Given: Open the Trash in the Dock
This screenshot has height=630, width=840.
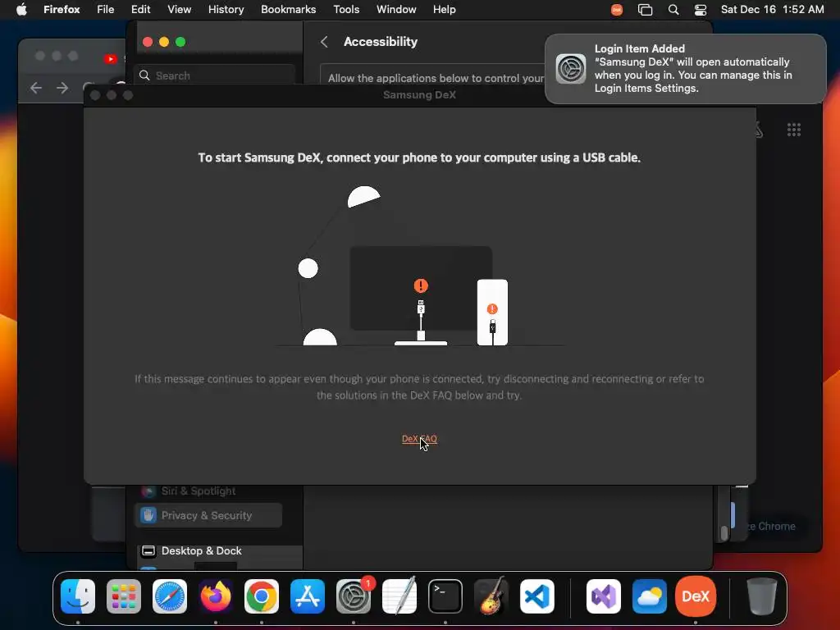Looking at the screenshot, I should coord(761,596).
